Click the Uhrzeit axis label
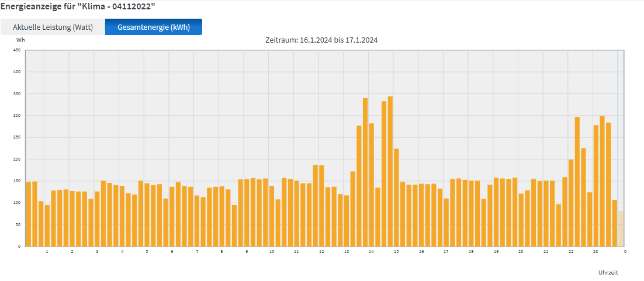Image resolution: width=644 pixels, height=281 pixels. [608, 272]
